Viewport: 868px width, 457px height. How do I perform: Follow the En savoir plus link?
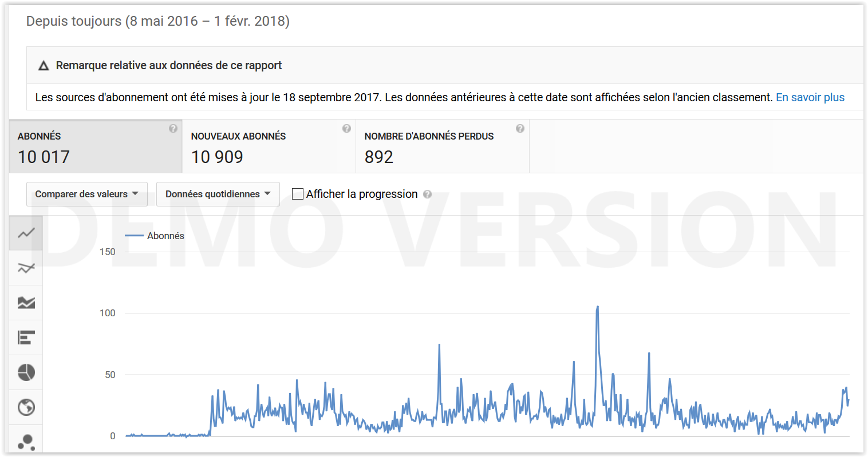click(810, 97)
